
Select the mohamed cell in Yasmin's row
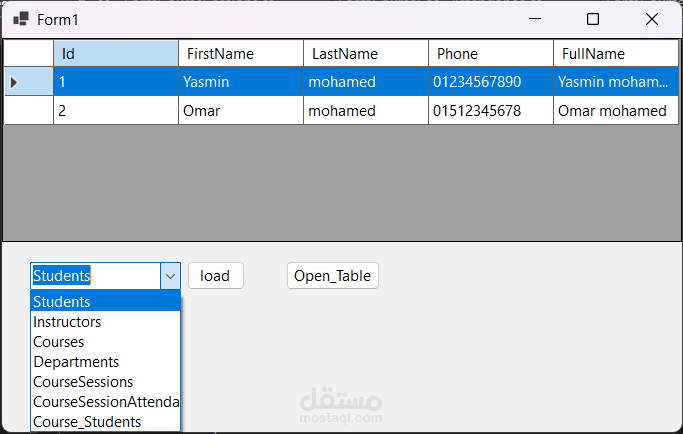coord(366,81)
